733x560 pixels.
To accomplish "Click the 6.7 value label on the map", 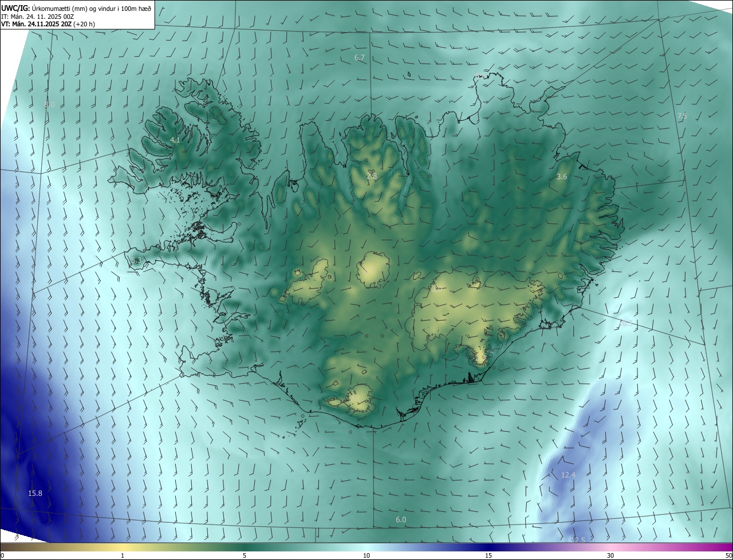I will (x=360, y=58).
